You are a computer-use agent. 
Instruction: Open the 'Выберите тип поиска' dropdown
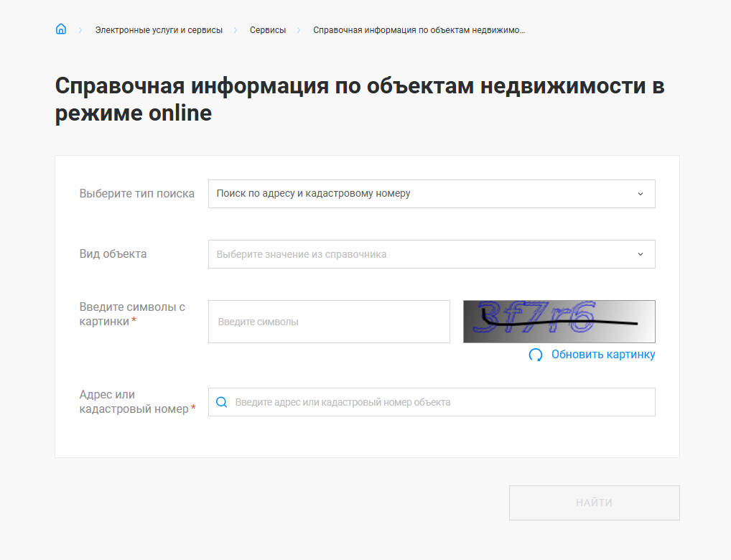coord(432,194)
